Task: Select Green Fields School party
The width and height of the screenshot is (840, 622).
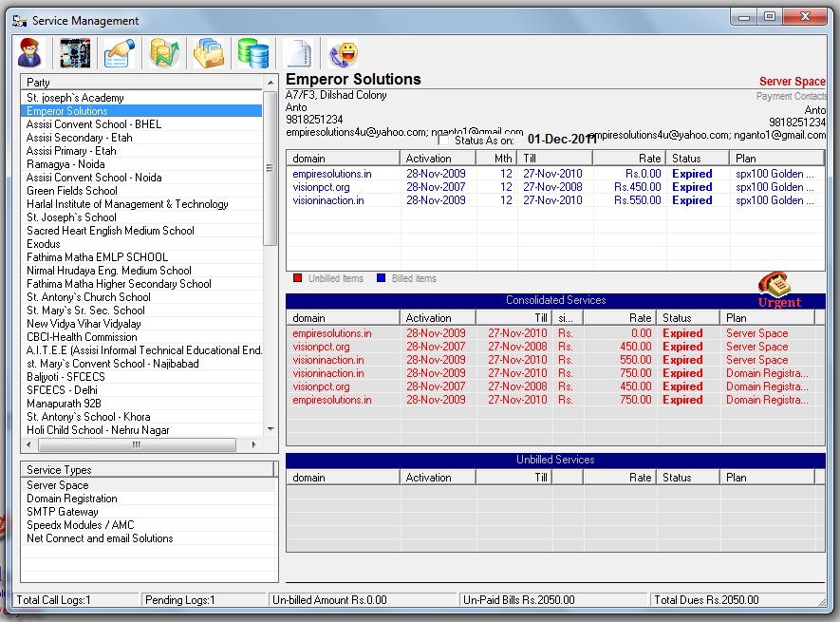Action: (142, 191)
